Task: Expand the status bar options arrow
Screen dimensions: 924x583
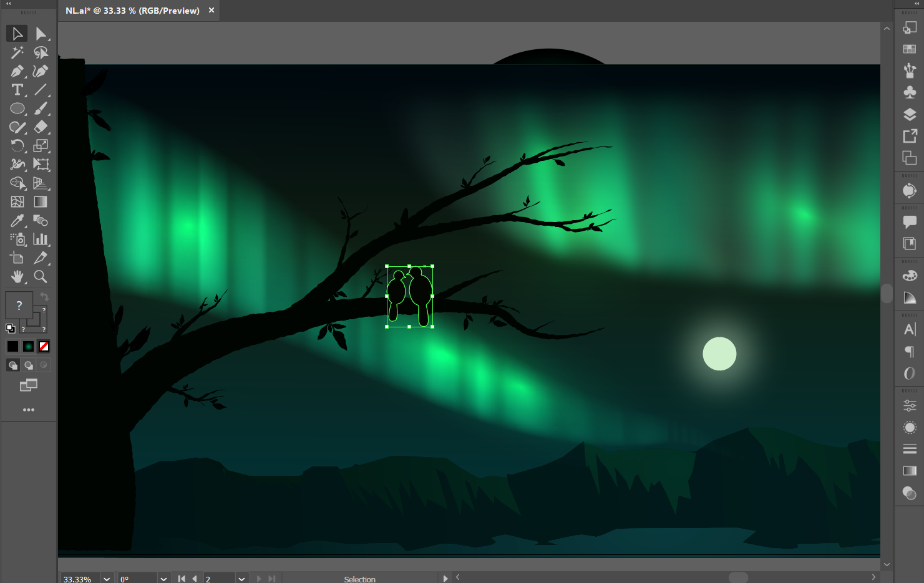Action: 445,579
